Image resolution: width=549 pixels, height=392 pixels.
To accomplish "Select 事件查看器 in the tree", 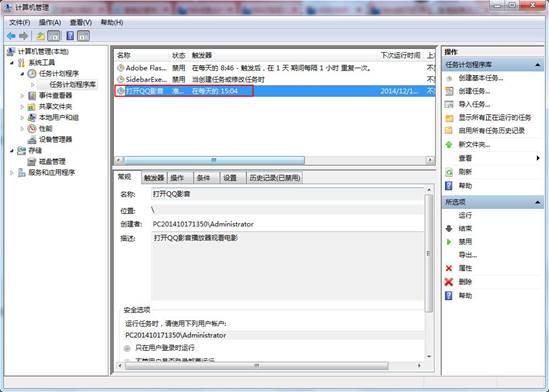I will point(55,95).
